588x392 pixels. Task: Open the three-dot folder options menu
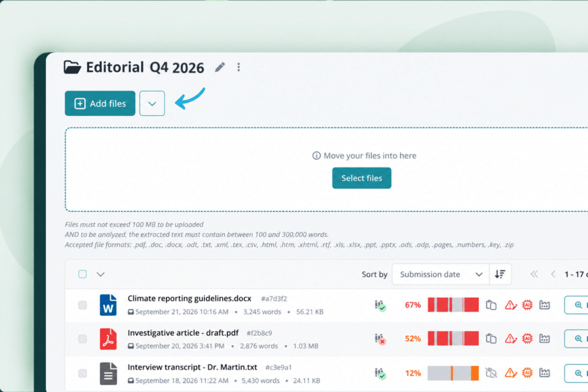(x=238, y=67)
